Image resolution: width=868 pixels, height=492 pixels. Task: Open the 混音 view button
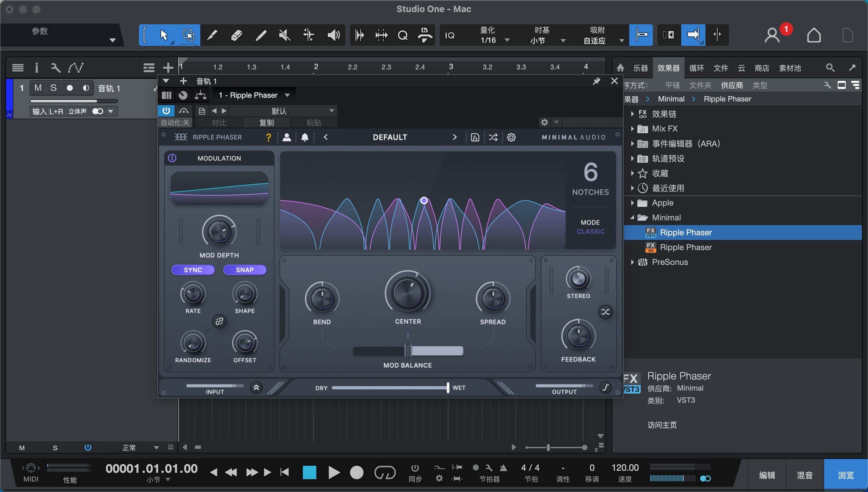(805, 475)
